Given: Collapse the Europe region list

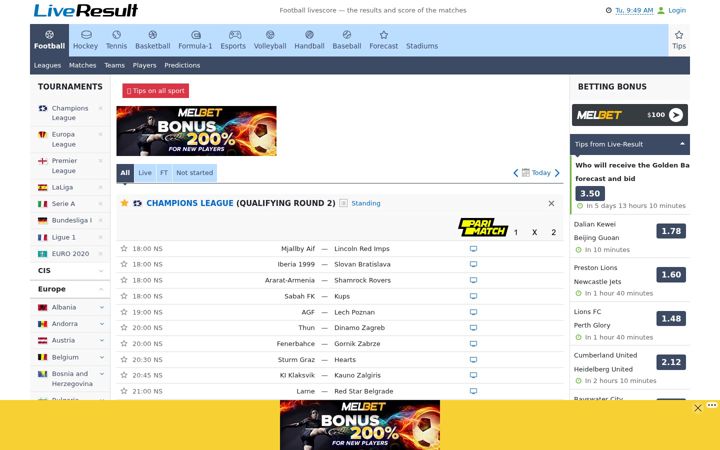Looking at the screenshot, I should click(x=70, y=289).
